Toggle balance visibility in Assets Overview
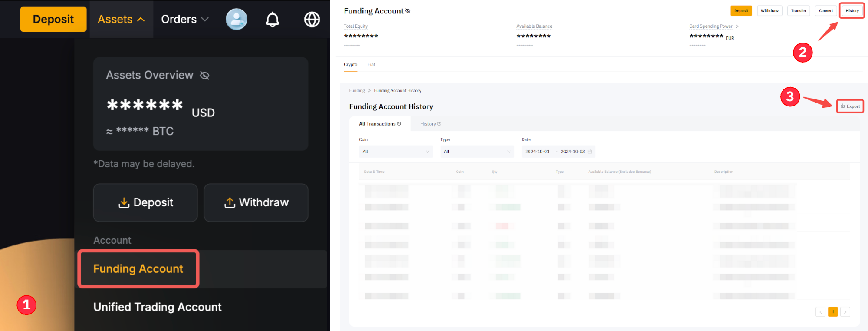The image size is (868, 331). coord(204,76)
